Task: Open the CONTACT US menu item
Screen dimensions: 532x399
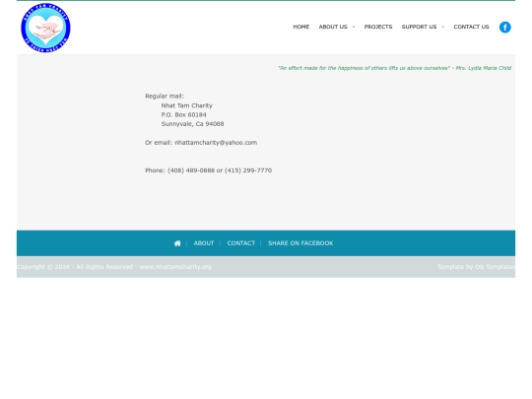Action: point(471,27)
